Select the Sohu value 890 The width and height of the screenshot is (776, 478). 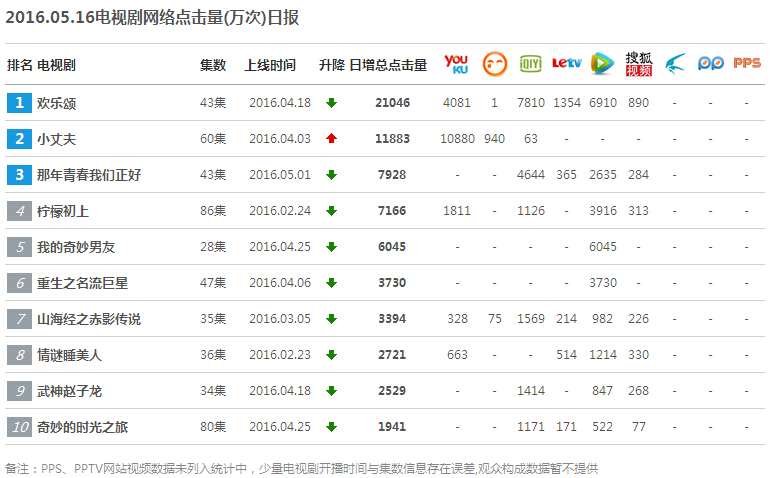point(638,103)
